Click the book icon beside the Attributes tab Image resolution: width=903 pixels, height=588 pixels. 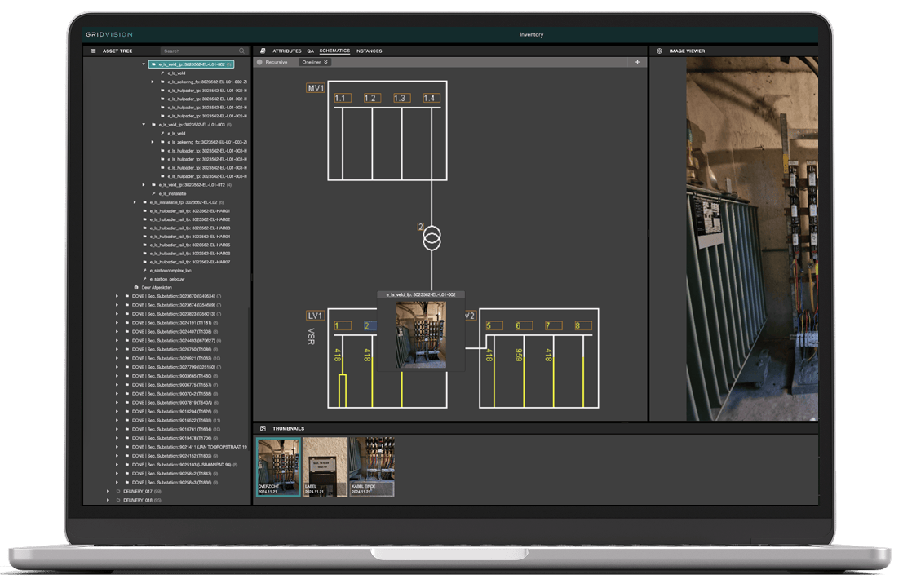pyautogui.click(x=263, y=51)
